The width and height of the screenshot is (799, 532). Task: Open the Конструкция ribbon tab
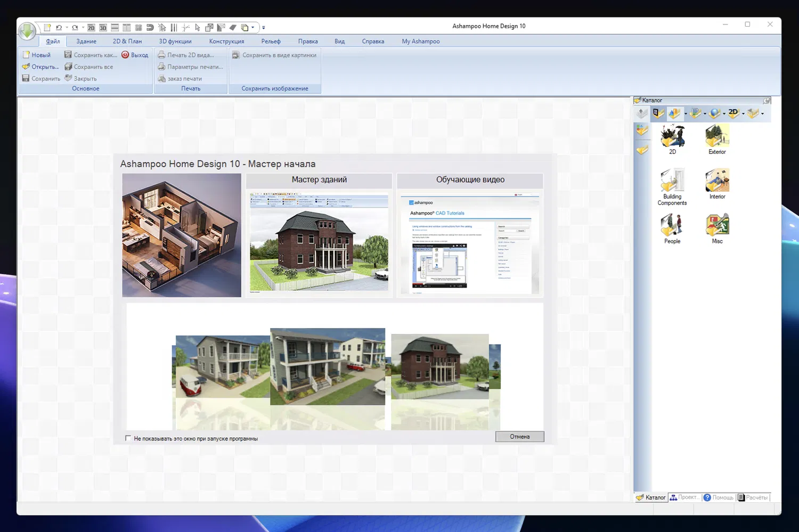[x=226, y=41]
